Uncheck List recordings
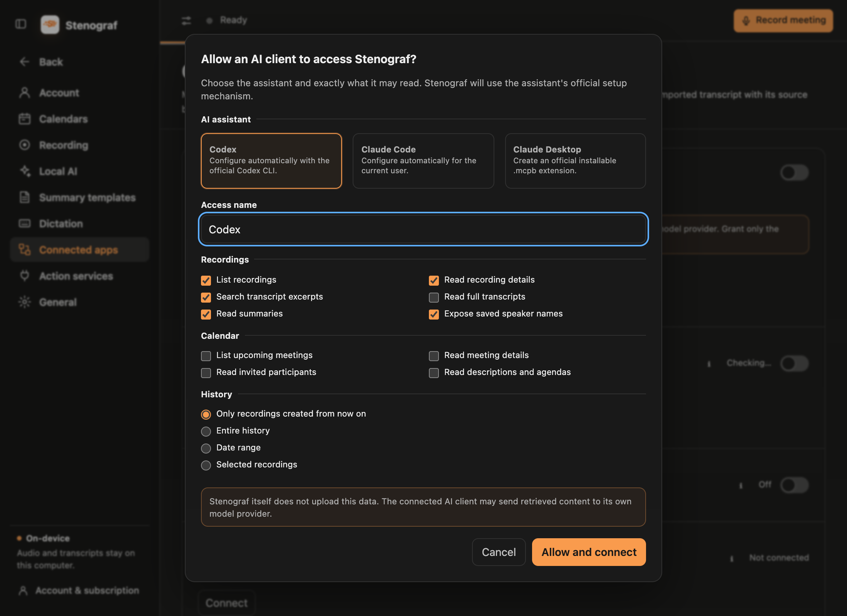The image size is (847, 616). coord(206,280)
